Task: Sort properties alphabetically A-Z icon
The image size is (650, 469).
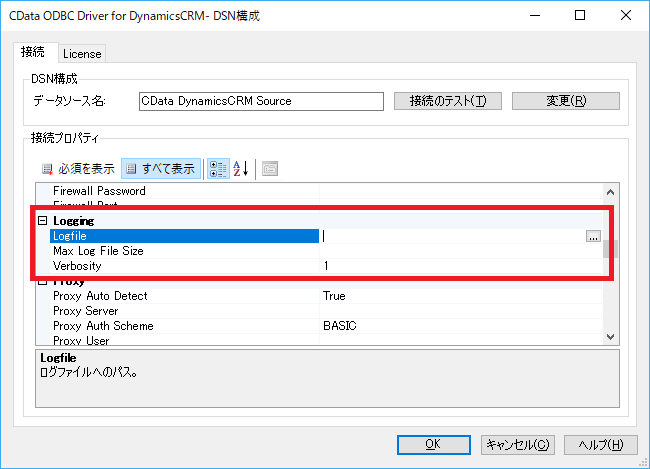Action: (241, 169)
